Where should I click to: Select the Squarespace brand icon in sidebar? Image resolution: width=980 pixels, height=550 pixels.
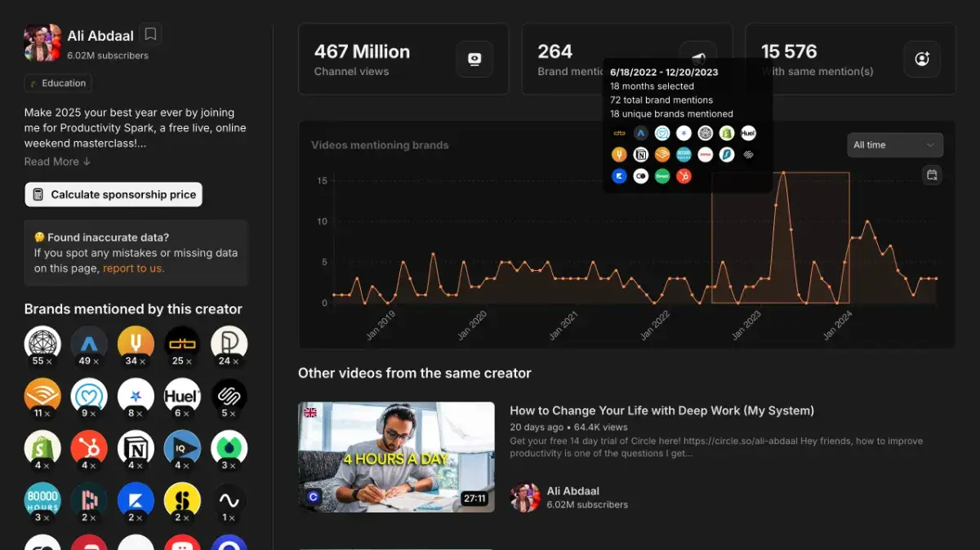(x=229, y=396)
